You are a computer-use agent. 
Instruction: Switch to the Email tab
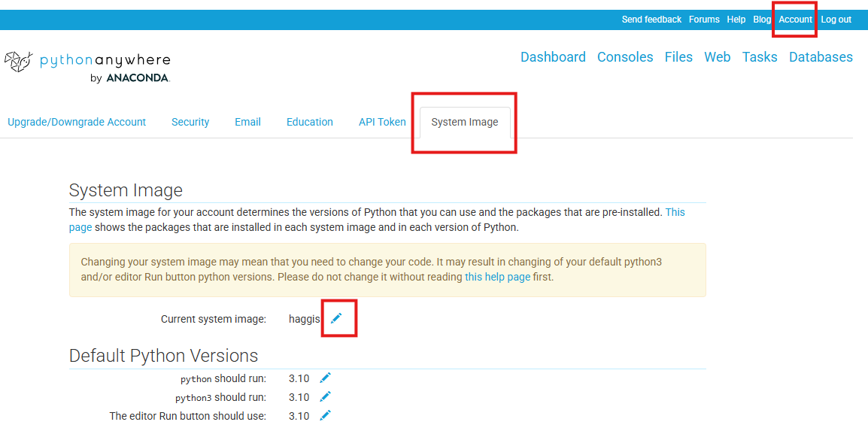click(x=247, y=122)
